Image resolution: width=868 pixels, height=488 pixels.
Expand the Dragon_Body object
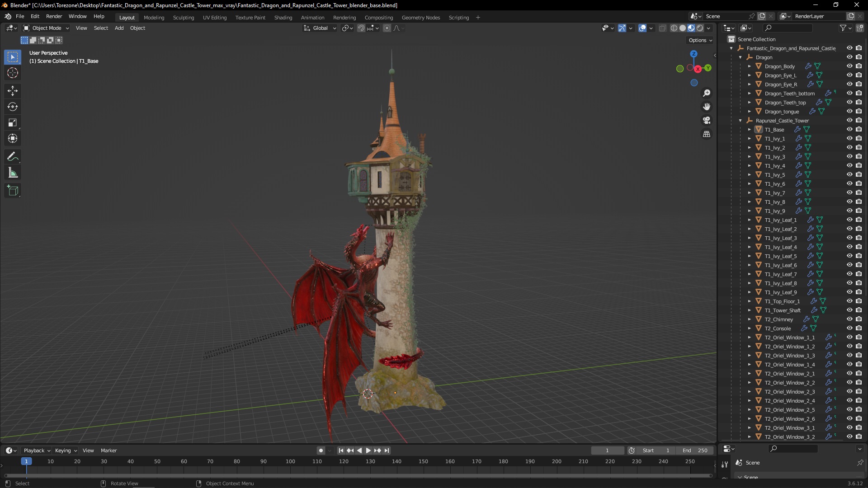click(x=749, y=66)
